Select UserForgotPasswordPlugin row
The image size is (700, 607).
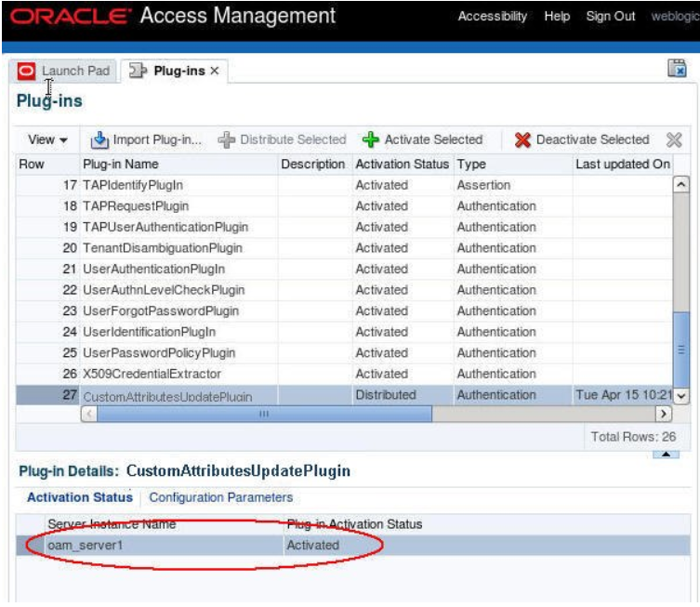[x=344, y=311]
